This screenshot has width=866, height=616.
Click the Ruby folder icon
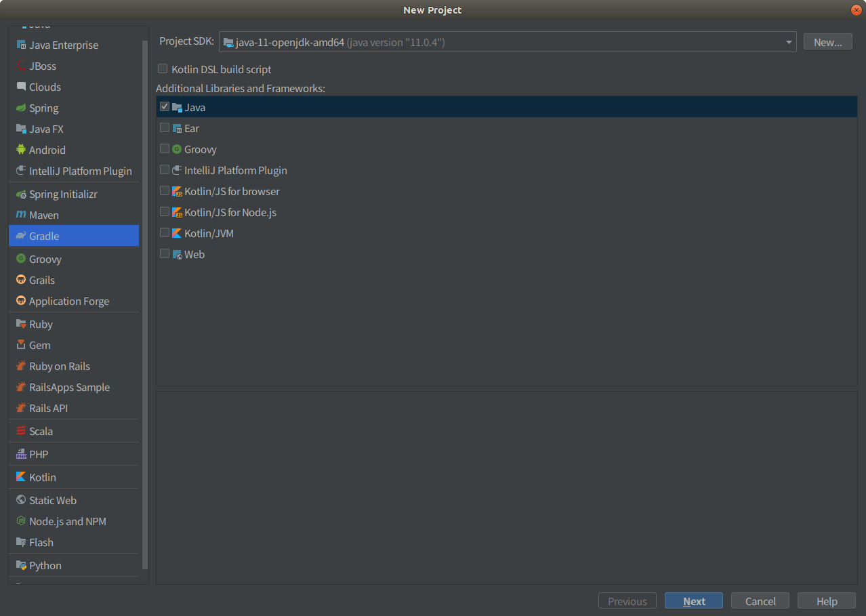[x=21, y=325]
